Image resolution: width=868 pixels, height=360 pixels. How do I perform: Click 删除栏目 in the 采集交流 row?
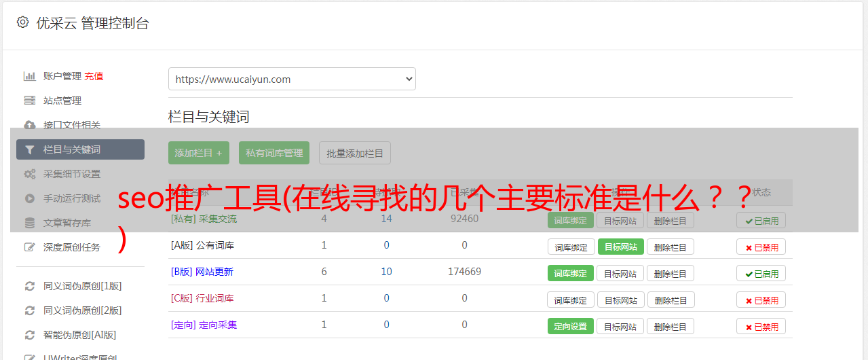point(671,221)
